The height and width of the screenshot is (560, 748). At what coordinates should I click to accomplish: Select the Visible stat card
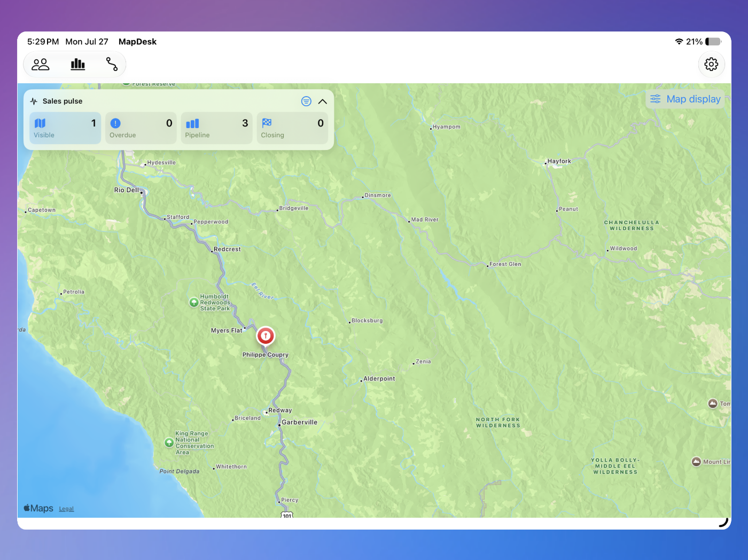[x=65, y=128]
